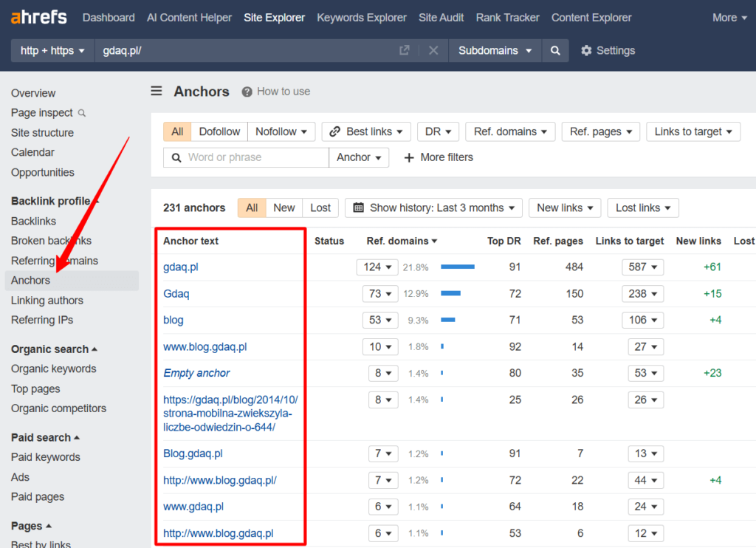
Task: Open Keywords Explorer in top navigation
Action: coord(362,18)
